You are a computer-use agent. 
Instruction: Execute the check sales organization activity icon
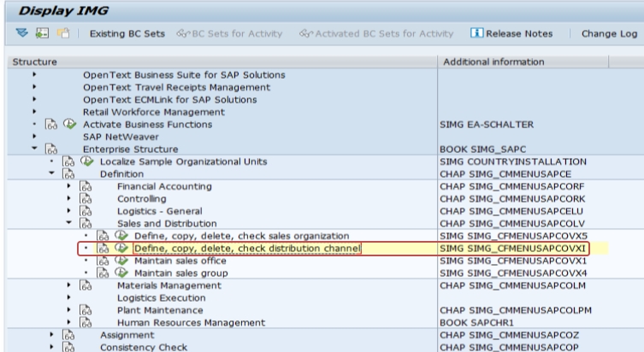pyautogui.click(x=121, y=236)
